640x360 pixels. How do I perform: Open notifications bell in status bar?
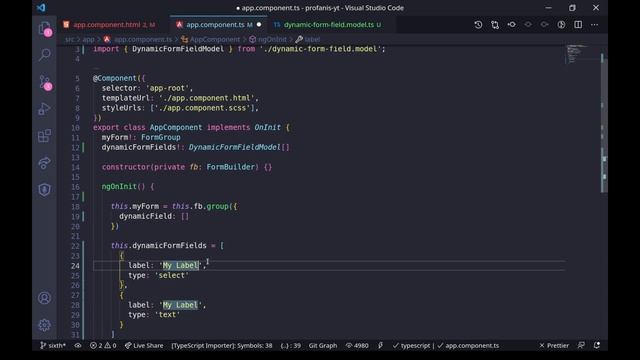pos(597,345)
